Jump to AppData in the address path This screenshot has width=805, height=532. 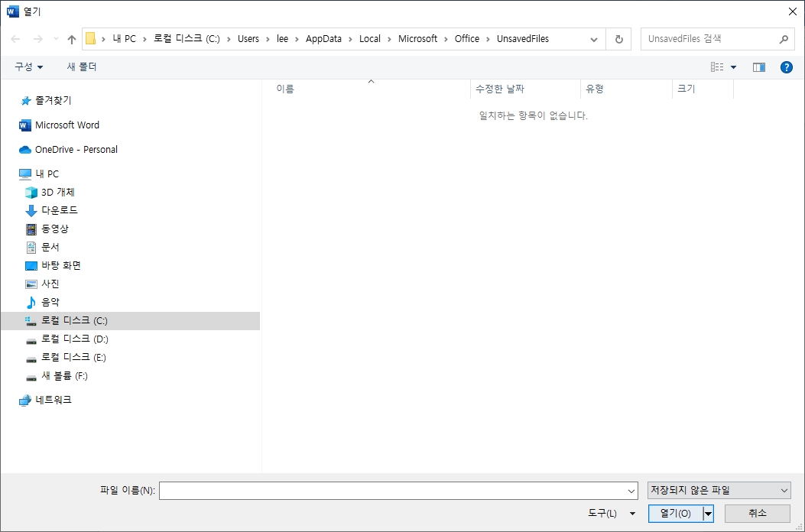[x=323, y=38]
